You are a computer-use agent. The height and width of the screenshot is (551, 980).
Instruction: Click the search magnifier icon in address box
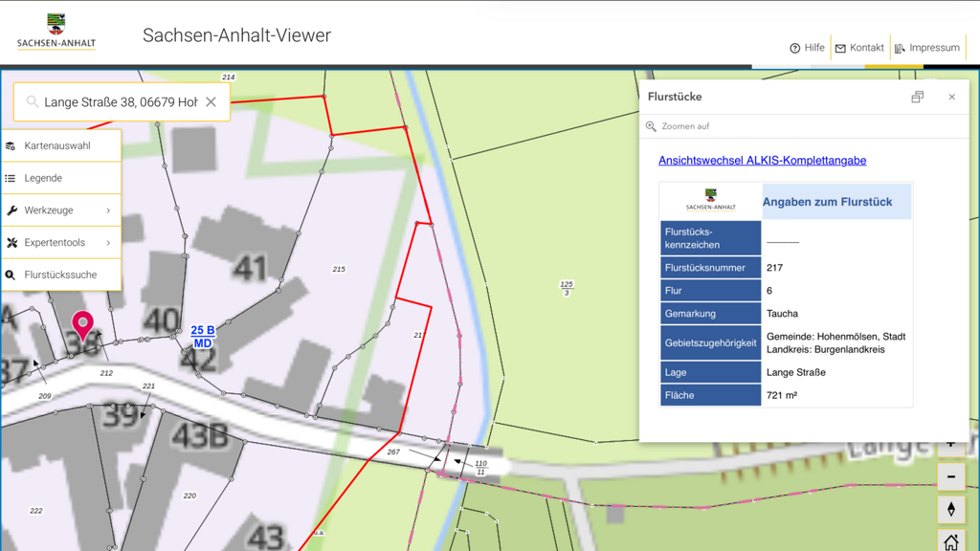33,102
